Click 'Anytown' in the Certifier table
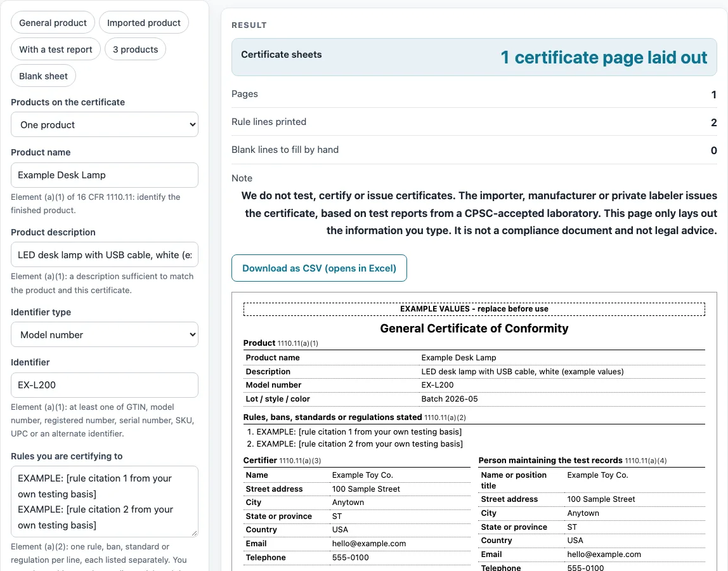 [x=348, y=502]
